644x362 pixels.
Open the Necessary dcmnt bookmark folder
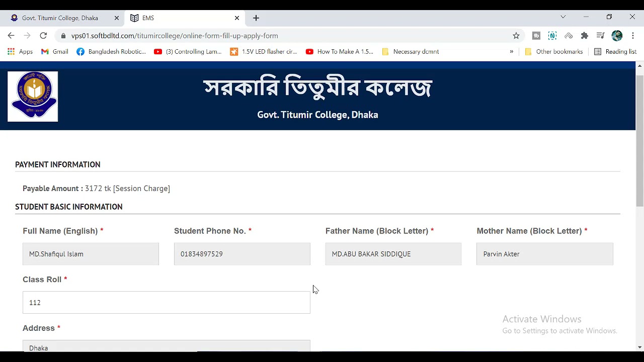[411, 51]
